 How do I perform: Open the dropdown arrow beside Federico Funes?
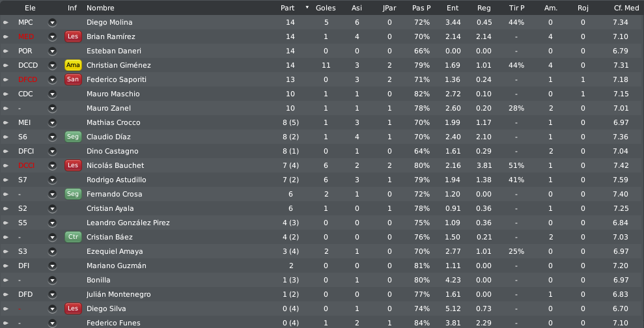[52, 323]
